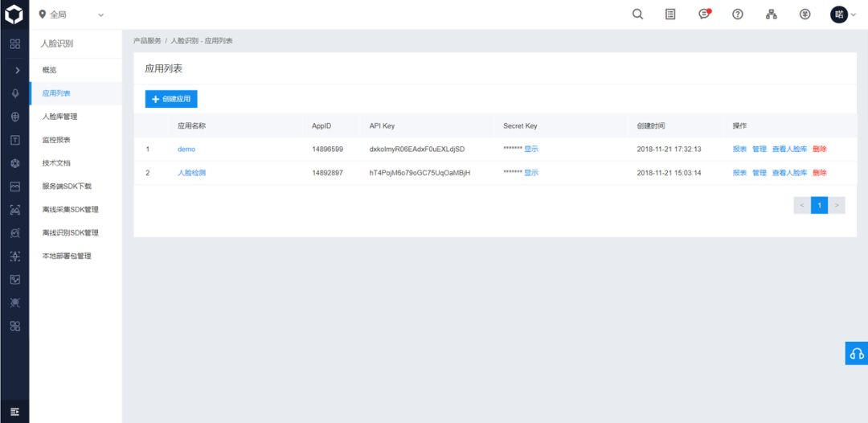Open the 概览 overview menu item
This screenshot has width=868, height=423.
point(76,70)
